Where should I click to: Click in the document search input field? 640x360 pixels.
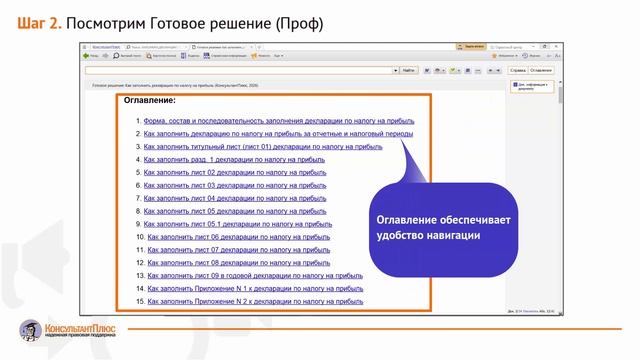(x=239, y=70)
